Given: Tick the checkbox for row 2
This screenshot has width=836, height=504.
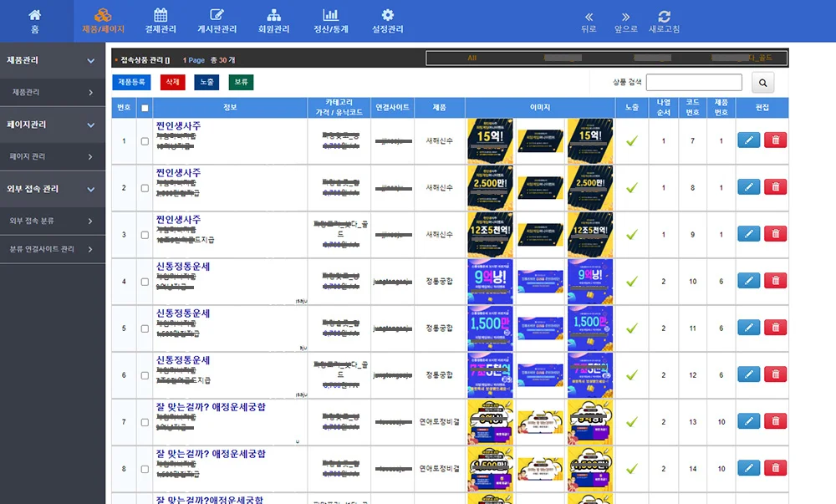Looking at the screenshot, I should click(x=145, y=188).
